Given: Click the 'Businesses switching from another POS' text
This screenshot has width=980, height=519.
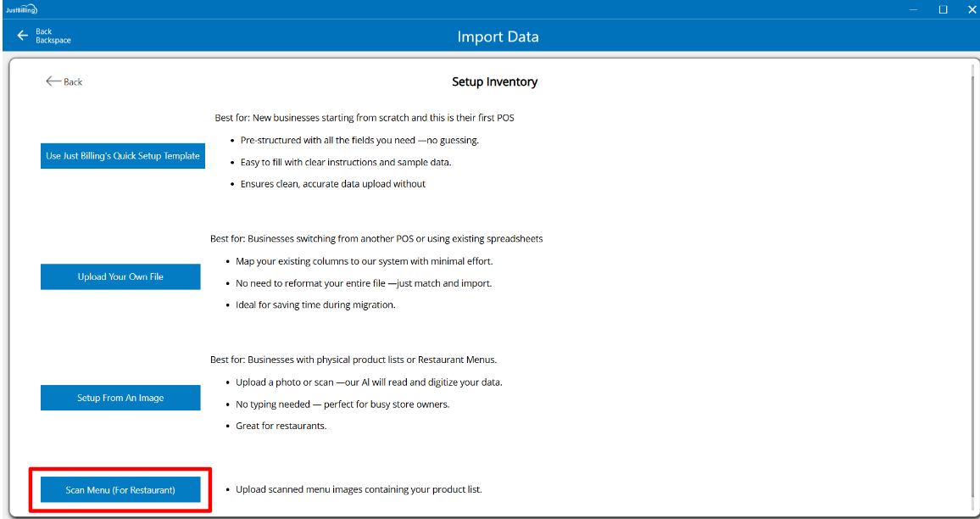Looking at the screenshot, I should point(376,238).
